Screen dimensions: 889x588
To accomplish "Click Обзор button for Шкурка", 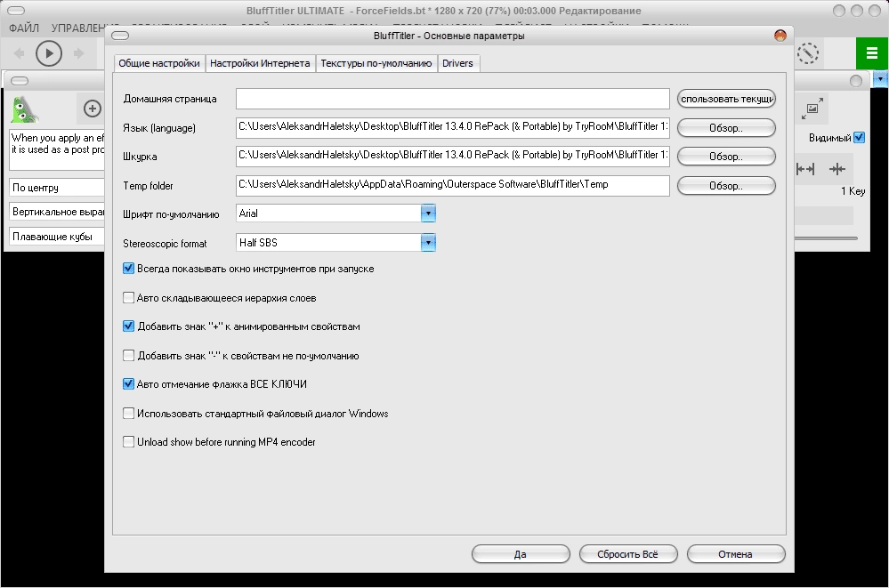I will (726, 157).
